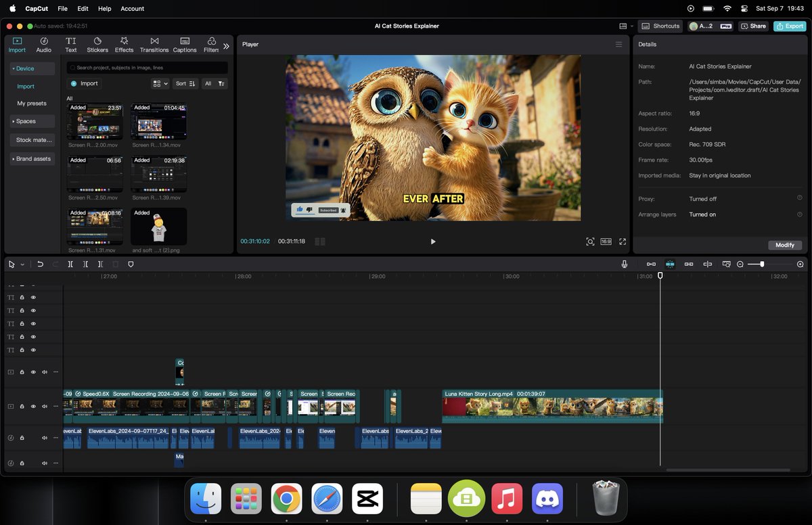Open the Account menu
Viewport: 812px width, 525px height.
click(x=132, y=8)
